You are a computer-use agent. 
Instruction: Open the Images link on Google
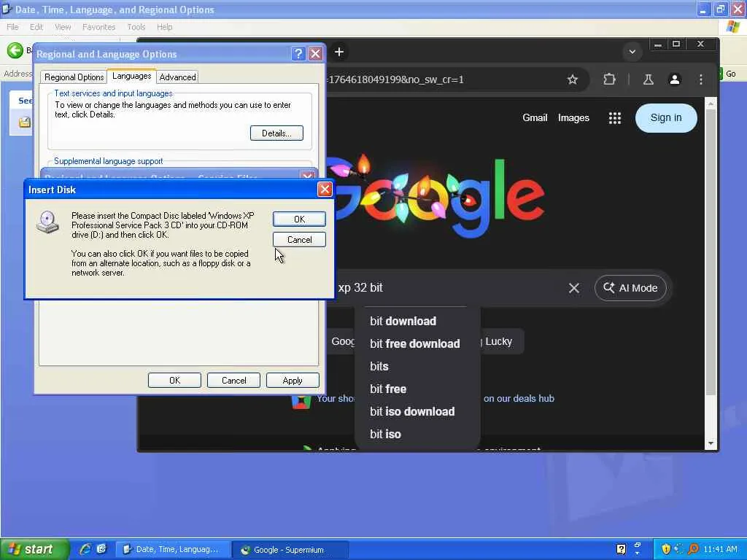pos(573,117)
